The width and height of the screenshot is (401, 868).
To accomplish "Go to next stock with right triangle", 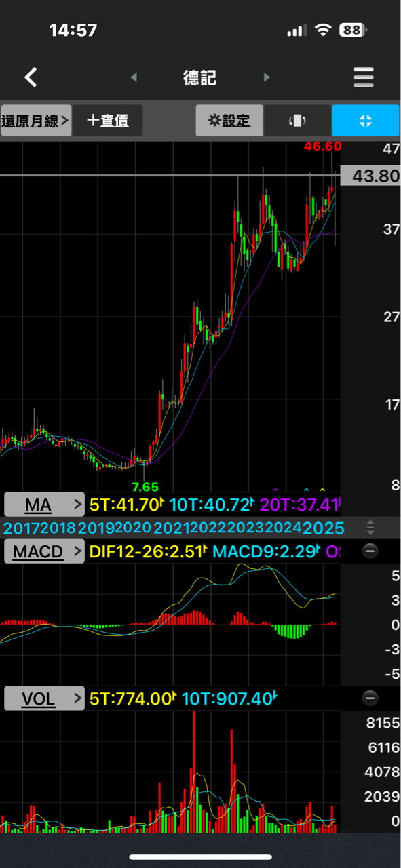I will click(x=267, y=77).
